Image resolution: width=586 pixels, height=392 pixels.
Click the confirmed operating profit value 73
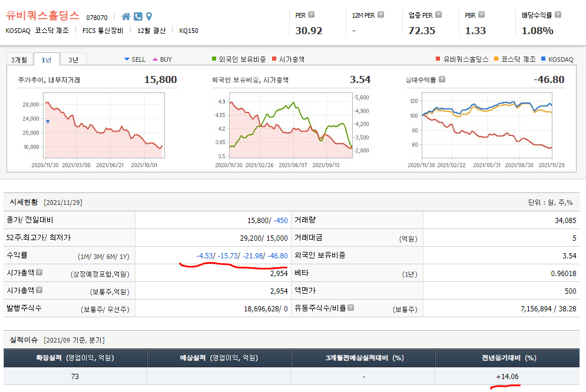tap(75, 376)
